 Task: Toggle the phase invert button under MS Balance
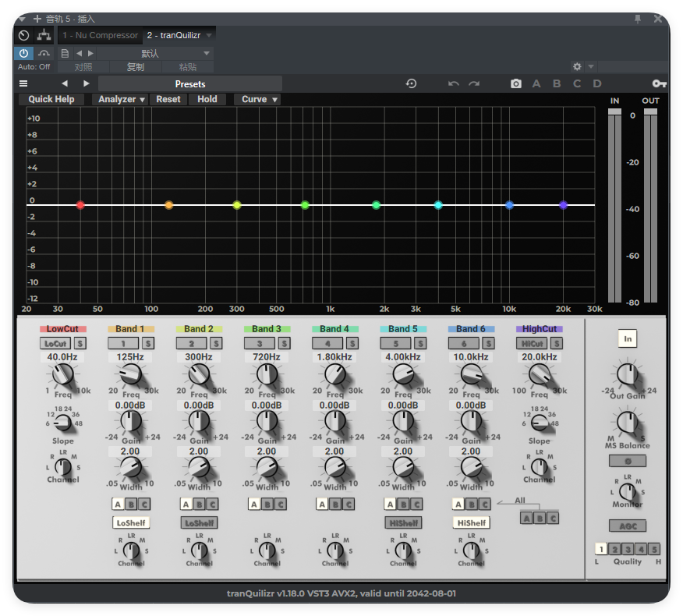[x=628, y=461]
